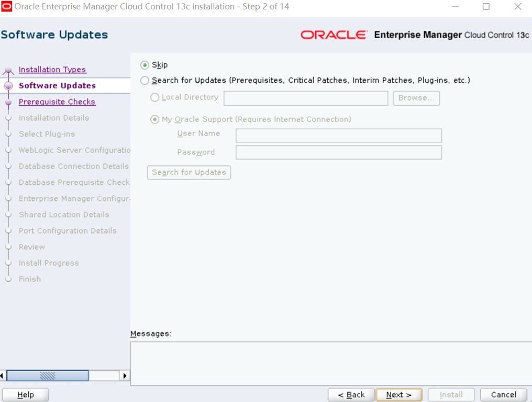Image resolution: width=532 pixels, height=402 pixels.
Task: Select the Skip radio option
Action: point(145,65)
